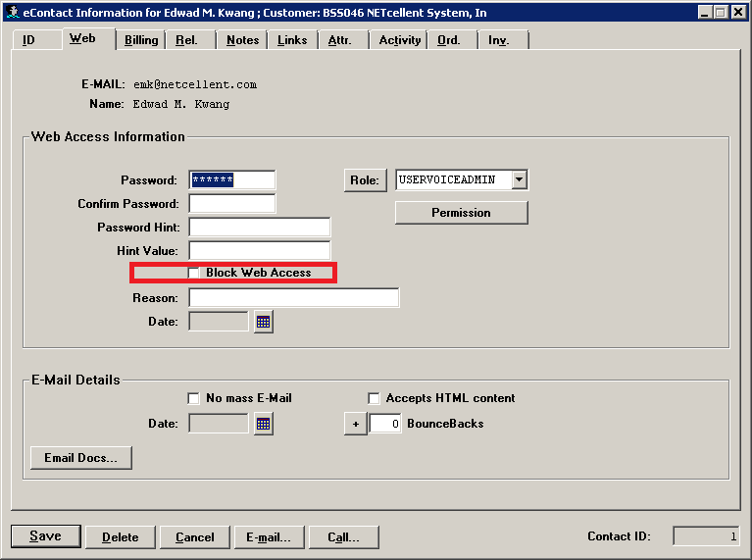The height and width of the screenshot is (560, 752).
Task: Delete this contact record
Action: tap(120, 537)
